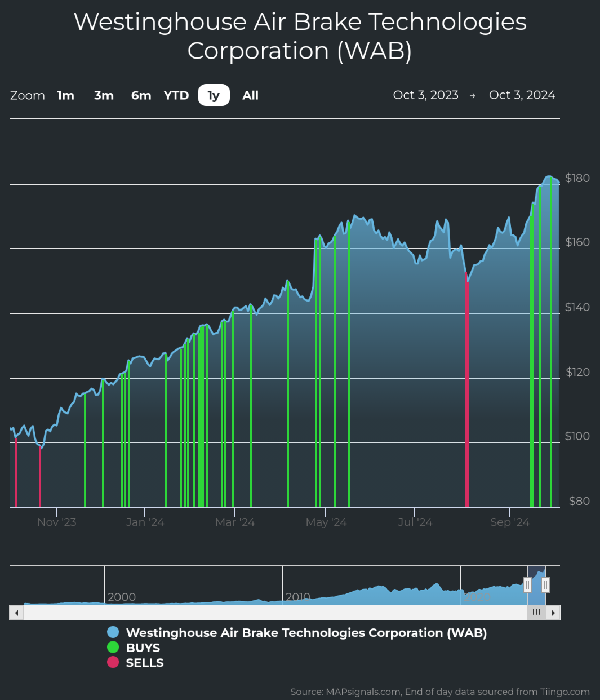
Task: Grab the right navigator range handle
Action: tap(545, 585)
